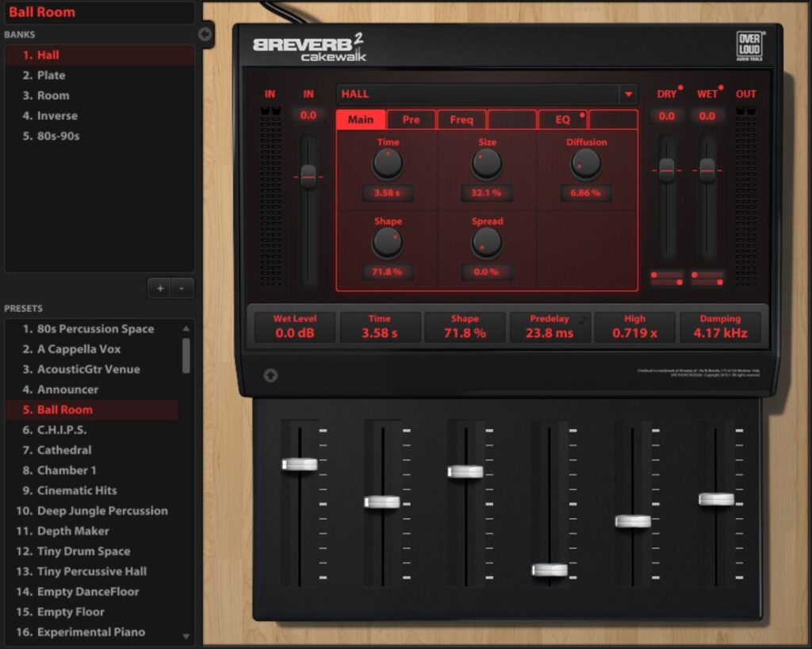The width and height of the screenshot is (812, 649).
Task: Load the Cathedral preset
Action: pos(92,450)
